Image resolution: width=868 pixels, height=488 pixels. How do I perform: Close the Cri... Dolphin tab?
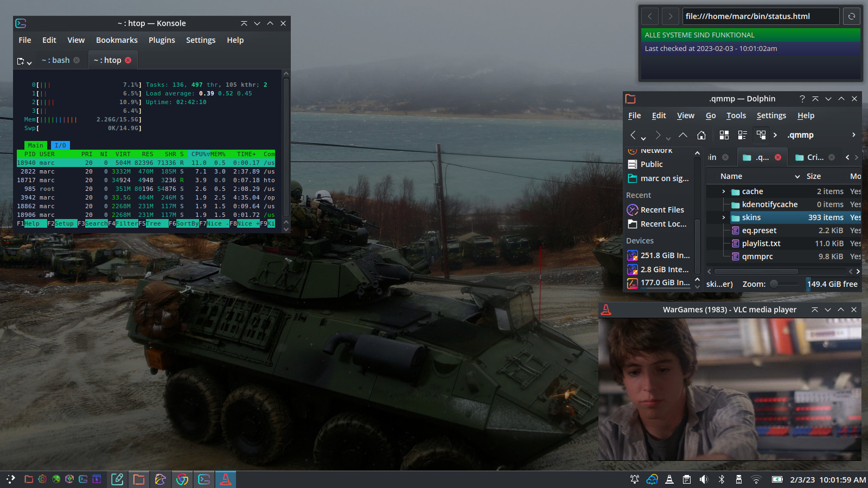(x=832, y=157)
